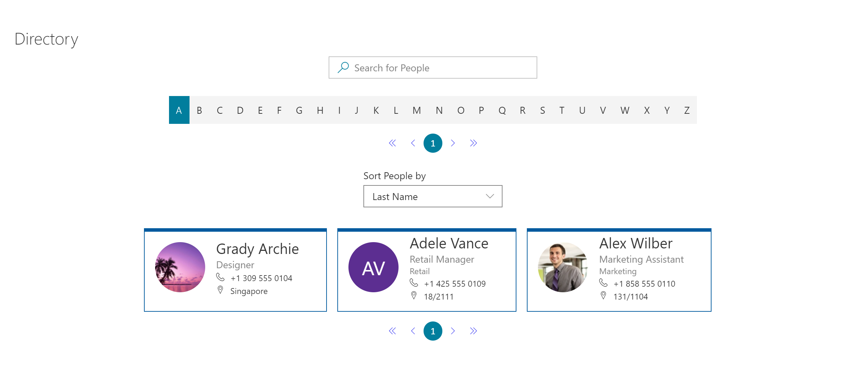Image resolution: width=868 pixels, height=374 pixels.
Task: Click the sort dropdown chevron arrow
Action: point(490,196)
